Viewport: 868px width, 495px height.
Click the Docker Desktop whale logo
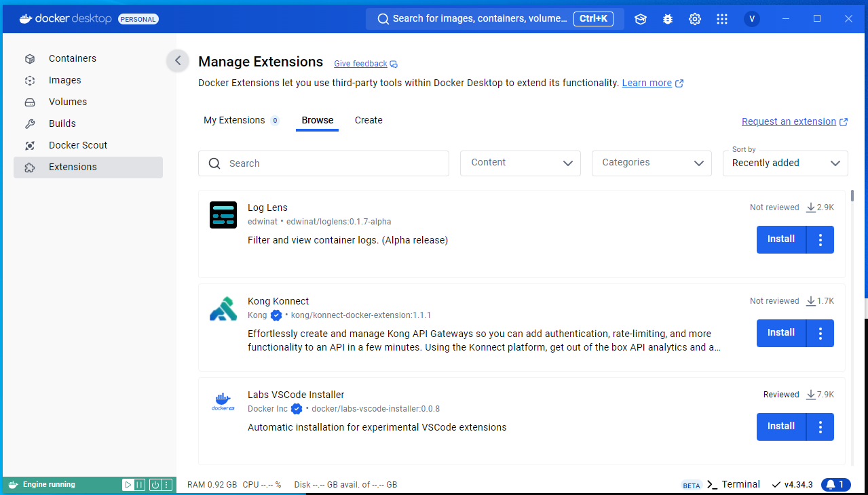pyautogui.click(x=26, y=19)
